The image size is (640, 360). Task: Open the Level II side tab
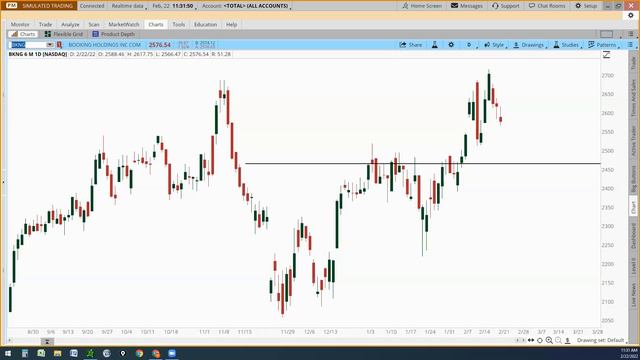pos(633,266)
